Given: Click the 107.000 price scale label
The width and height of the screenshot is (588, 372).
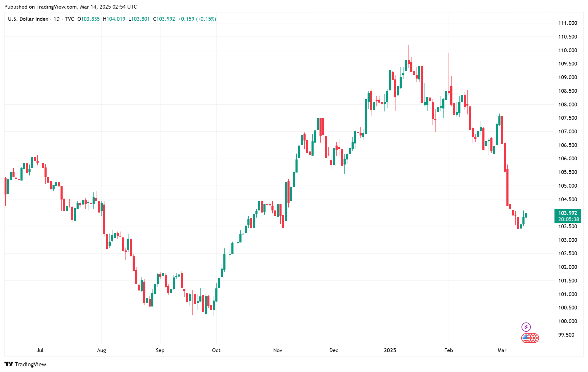Looking at the screenshot, I should point(568,132).
